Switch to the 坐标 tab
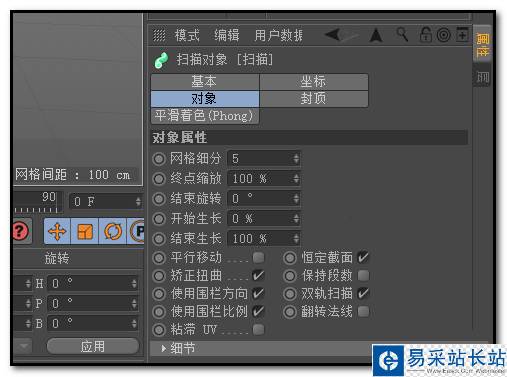507x377 pixels. [x=314, y=82]
